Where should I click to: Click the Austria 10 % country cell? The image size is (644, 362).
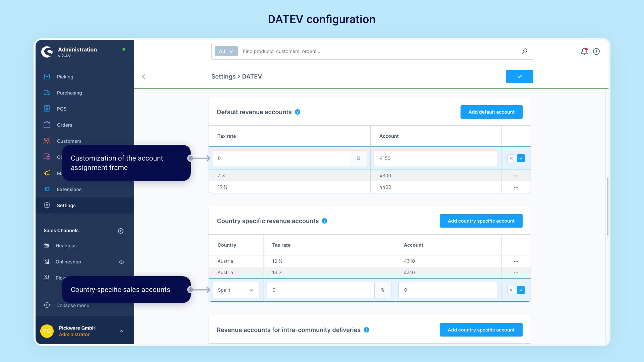click(x=236, y=261)
